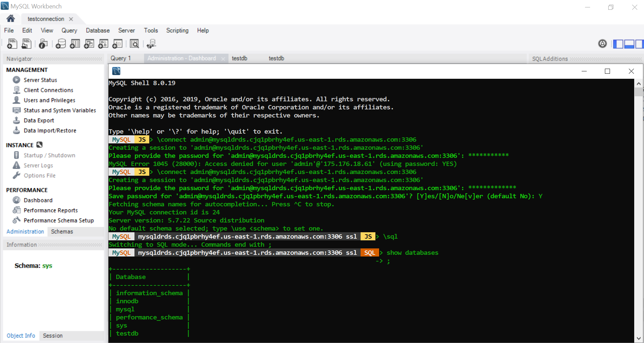Open Workbench preferences gear icon
The image size is (644, 343).
click(603, 44)
